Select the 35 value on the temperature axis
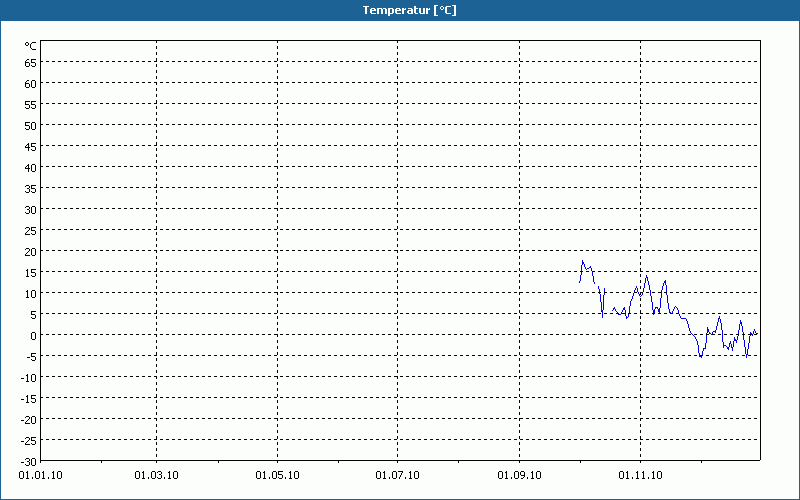The width and height of the screenshot is (800, 500). 31,189
